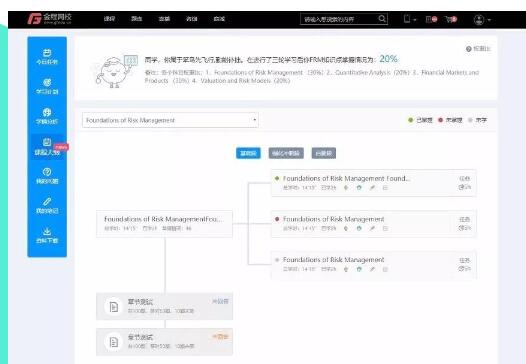
Task: Click the help question-mark icon in the summary panel
Action: (469, 49)
